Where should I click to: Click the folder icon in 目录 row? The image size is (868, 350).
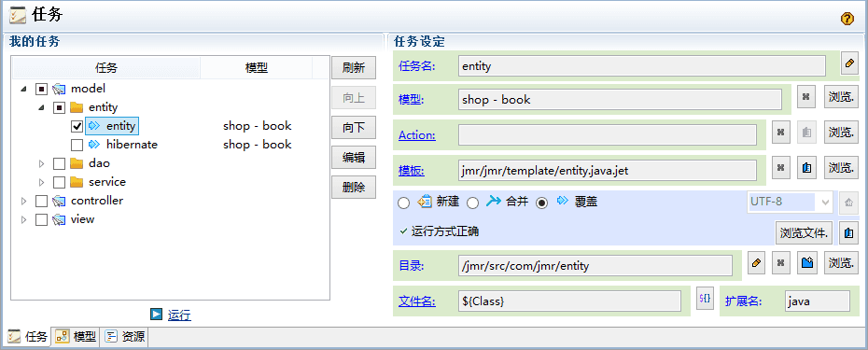click(806, 263)
